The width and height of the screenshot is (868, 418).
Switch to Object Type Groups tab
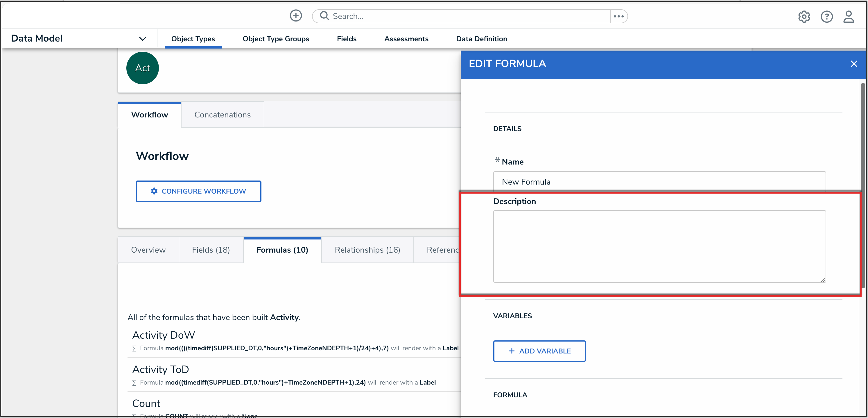(x=276, y=39)
